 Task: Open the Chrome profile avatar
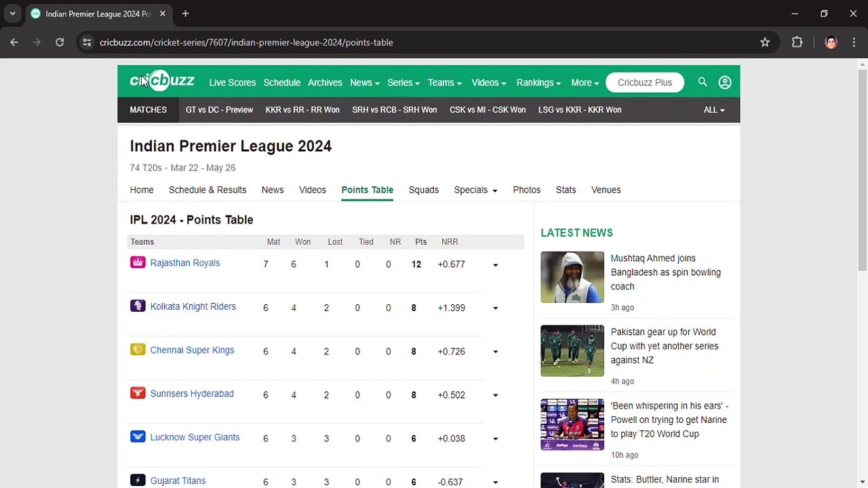click(x=831, y=42)
